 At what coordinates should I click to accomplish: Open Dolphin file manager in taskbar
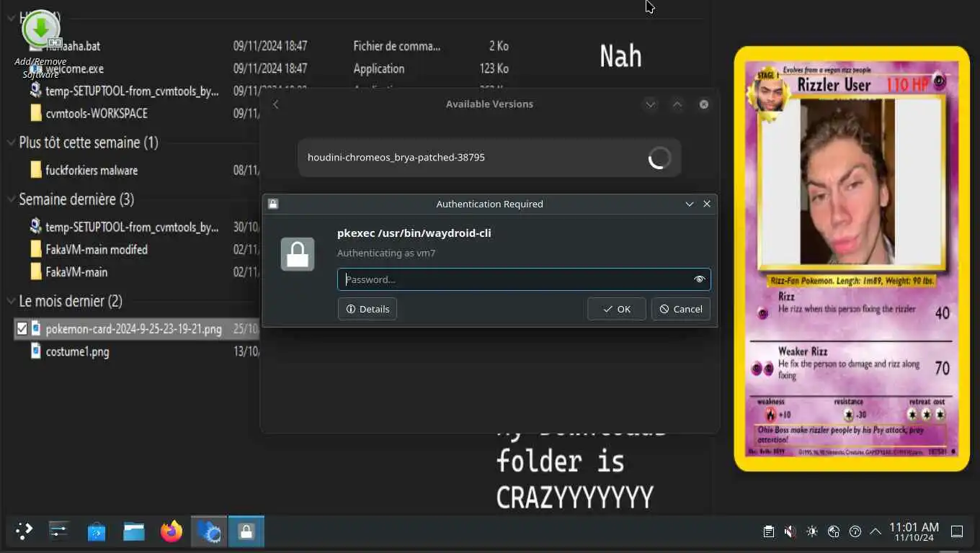pyautogui.click(x=134, y=531)
